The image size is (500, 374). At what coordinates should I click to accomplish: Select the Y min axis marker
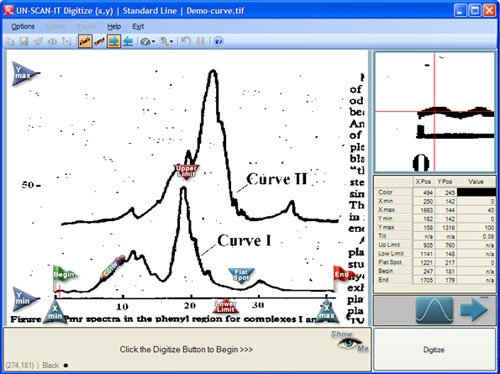(x=24, y=298)
